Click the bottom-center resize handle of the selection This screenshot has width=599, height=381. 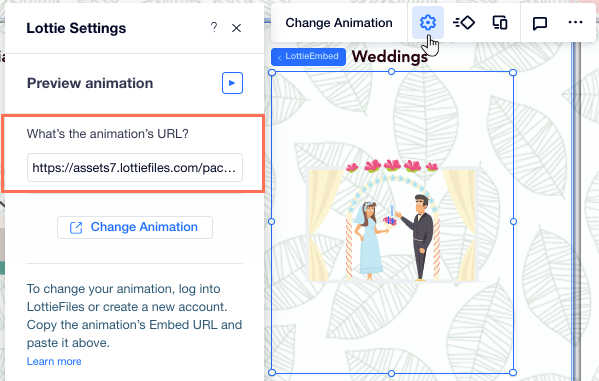[392, 373]
